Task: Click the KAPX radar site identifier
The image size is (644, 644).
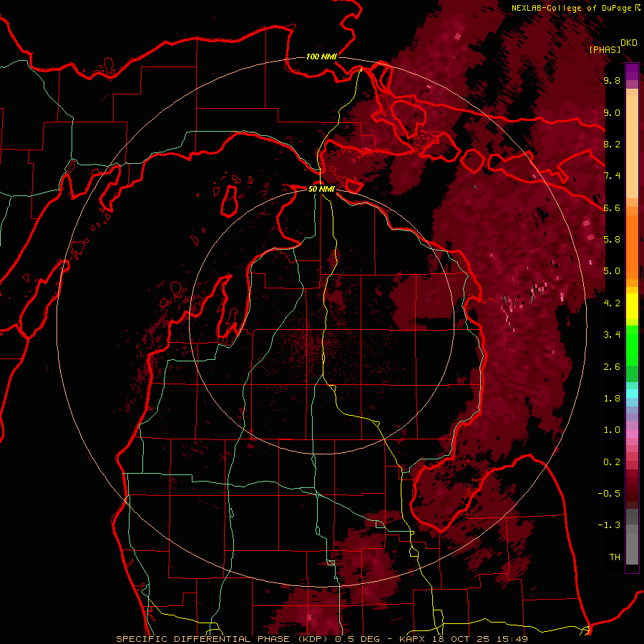Action: coord(414,639)
